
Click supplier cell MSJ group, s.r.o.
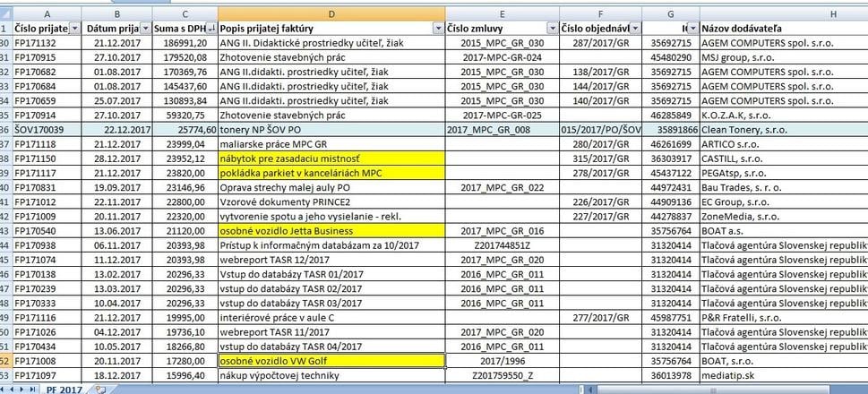pyautogui.click(x=783, y=57)
